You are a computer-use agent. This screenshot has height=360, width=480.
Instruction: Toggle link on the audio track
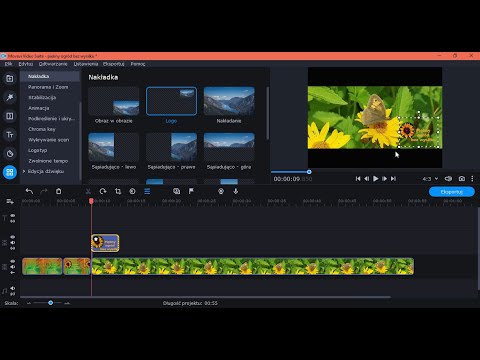tap(13, 294)
